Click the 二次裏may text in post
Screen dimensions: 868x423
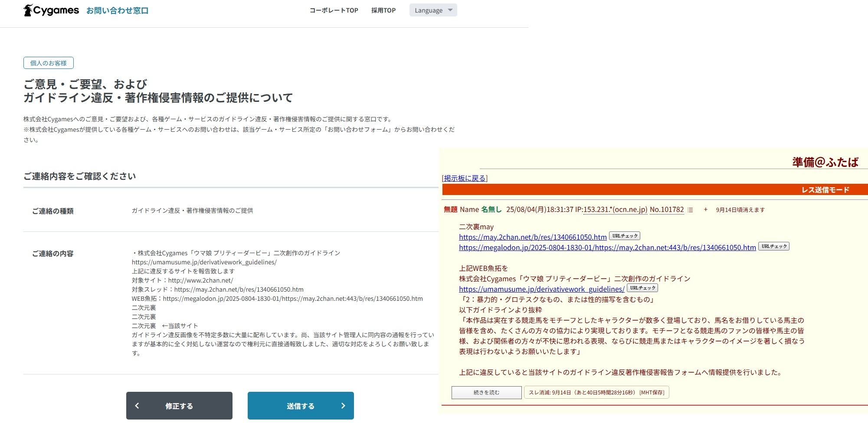point(476,227)
